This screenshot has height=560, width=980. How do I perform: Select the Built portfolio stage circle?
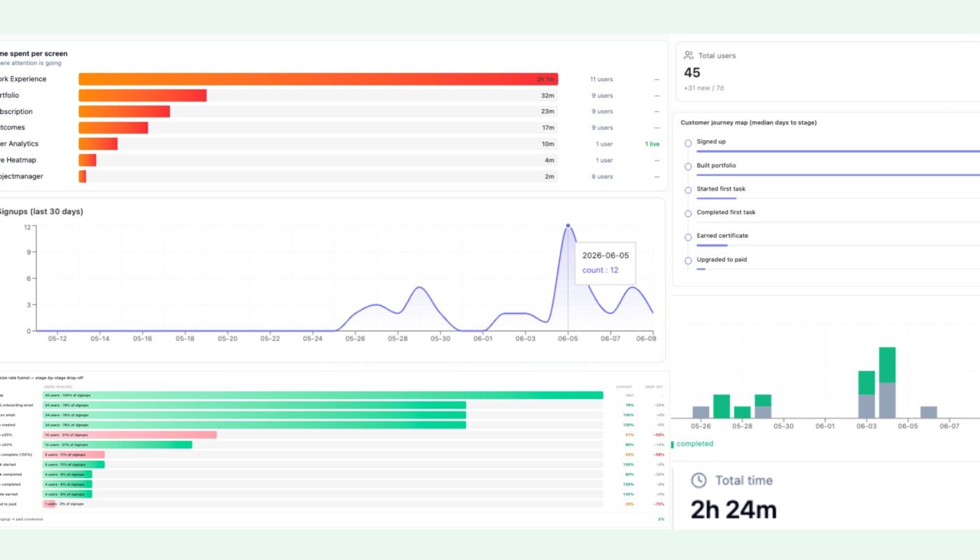688,167
